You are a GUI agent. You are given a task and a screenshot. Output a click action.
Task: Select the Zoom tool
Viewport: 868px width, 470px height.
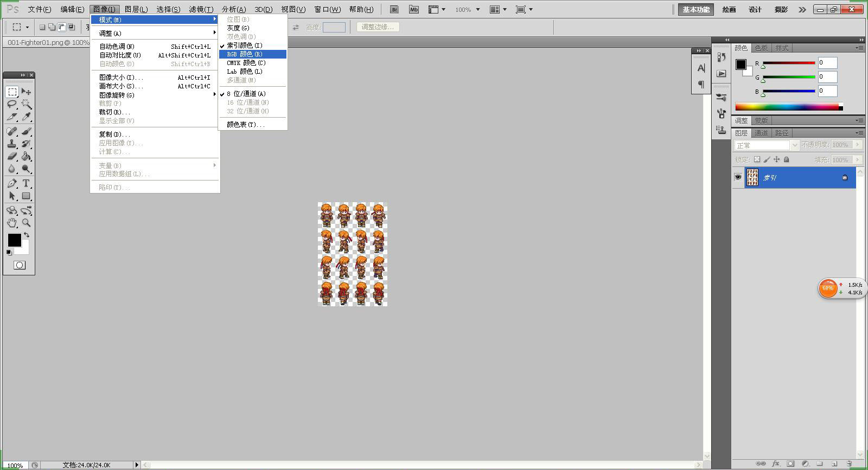[26, 222]
